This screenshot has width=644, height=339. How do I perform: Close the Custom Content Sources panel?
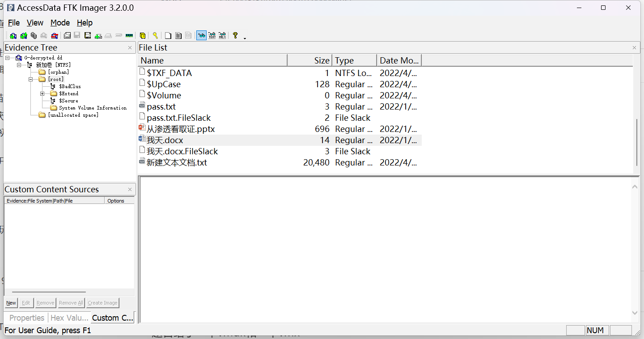(130, 189)
